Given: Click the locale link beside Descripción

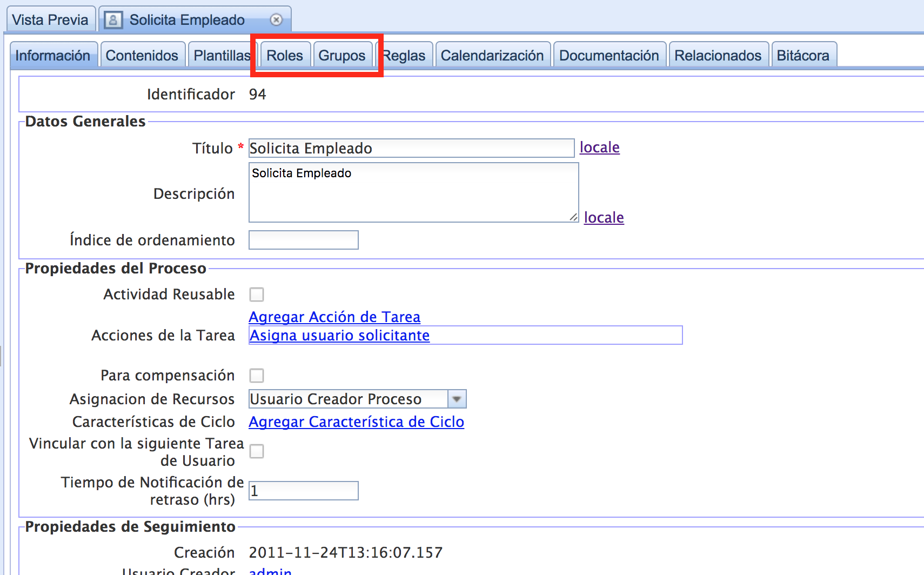Looking at the screenshot, I should pos(604,218).
